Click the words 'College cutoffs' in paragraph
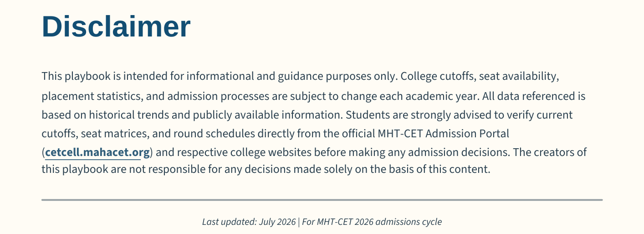The width and height of the screenshot is (644, 234). (437, 76)
